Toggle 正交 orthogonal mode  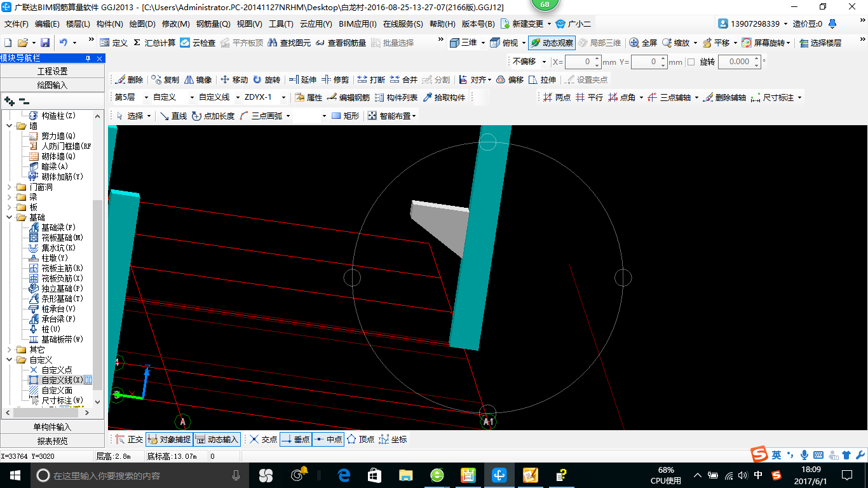129,439
